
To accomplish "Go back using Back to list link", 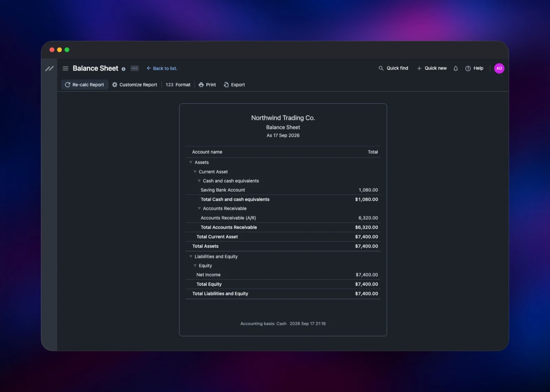I will (x=162, y=68).
